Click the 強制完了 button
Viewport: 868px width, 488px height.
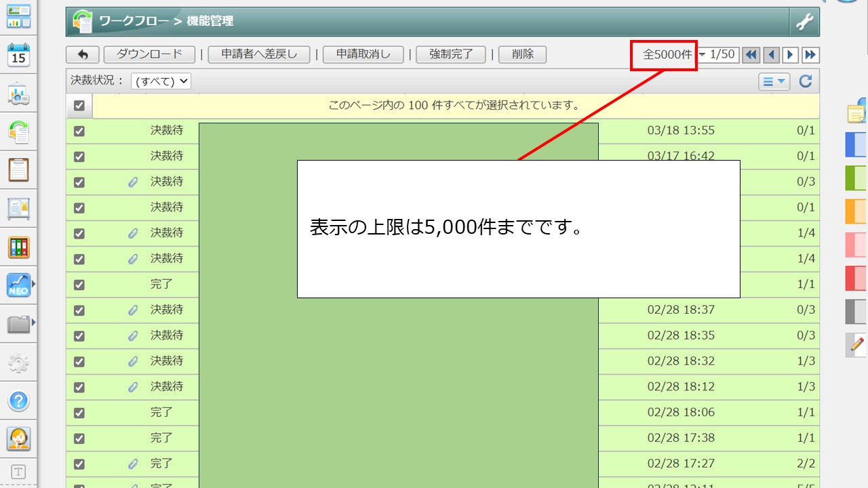(x=451, y=55)
